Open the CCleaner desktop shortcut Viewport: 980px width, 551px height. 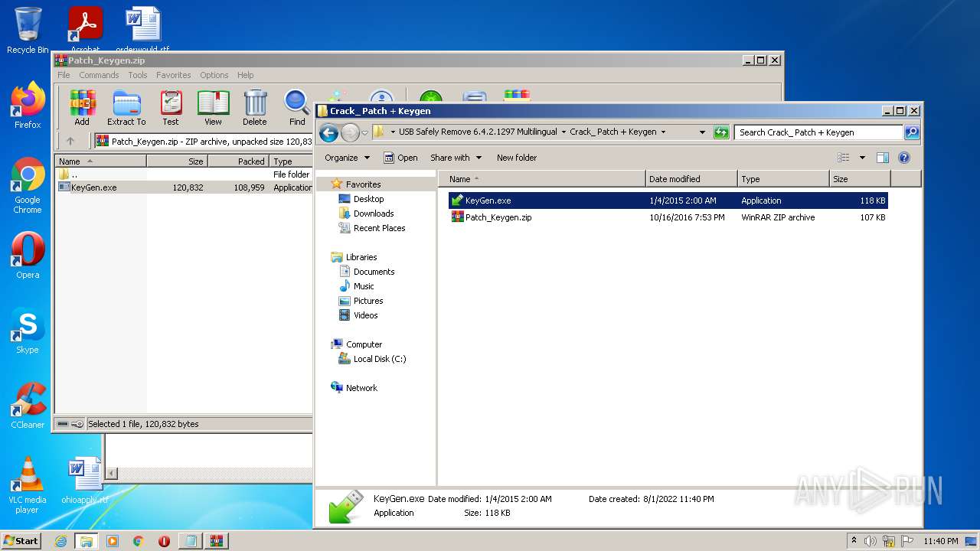pos(28,406)
